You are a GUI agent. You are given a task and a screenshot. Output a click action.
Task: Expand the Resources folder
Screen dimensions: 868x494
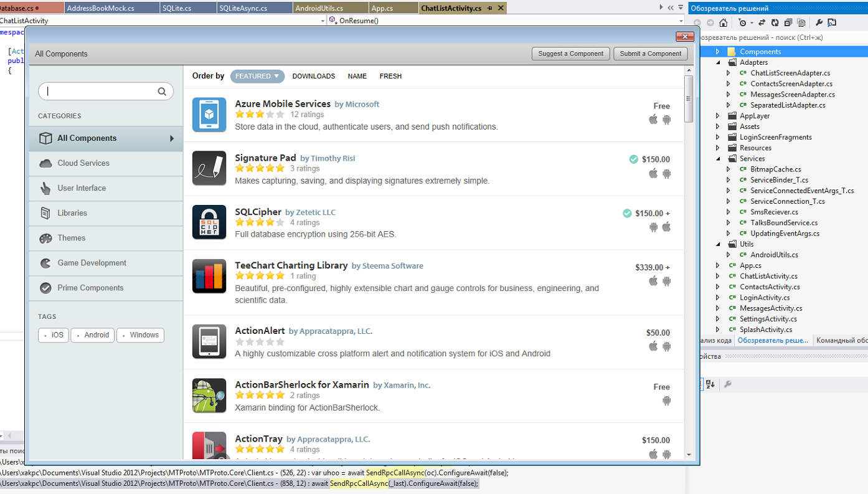click(x=717, y=148)
